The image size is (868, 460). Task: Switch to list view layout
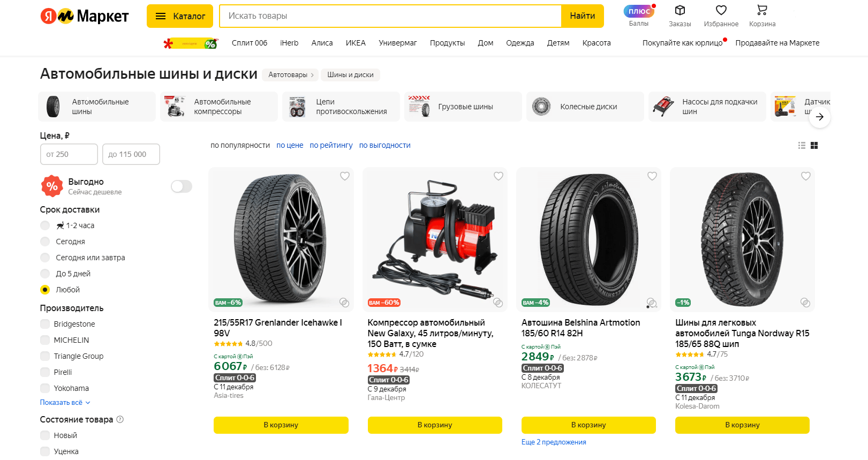(x=802, y=145)
